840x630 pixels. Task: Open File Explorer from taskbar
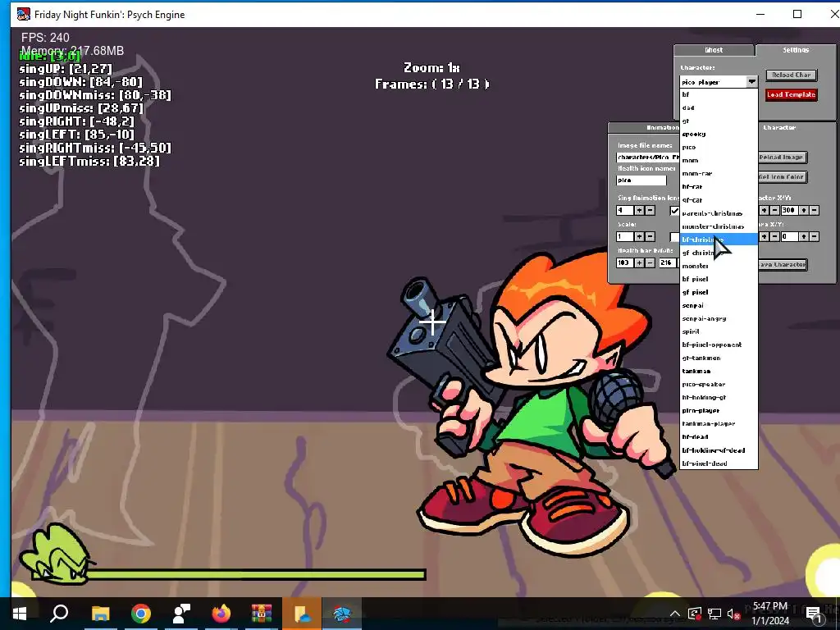click(x=100, y=614)
